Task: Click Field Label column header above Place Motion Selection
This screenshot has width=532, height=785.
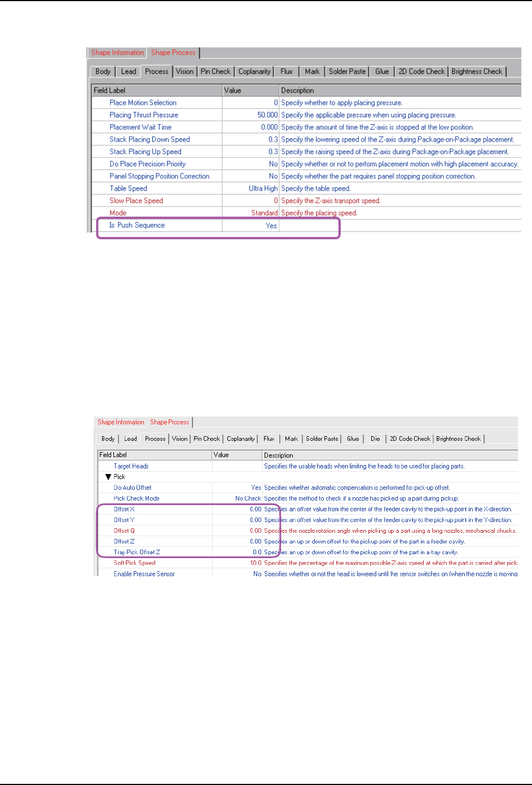Action: [157, 90]
